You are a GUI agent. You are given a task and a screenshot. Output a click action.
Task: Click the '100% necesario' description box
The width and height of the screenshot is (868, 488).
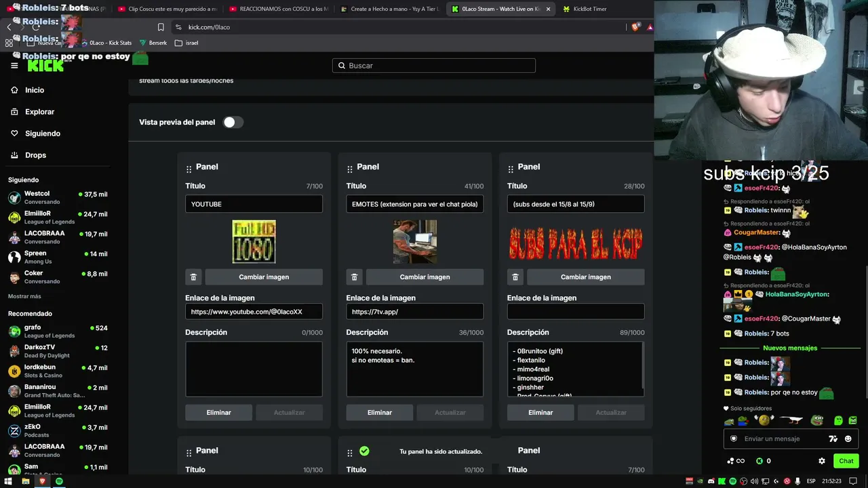click(x=415, y=369)
